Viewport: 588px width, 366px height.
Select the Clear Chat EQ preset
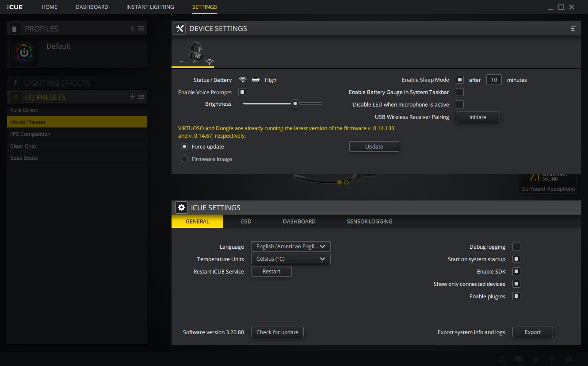pos(77,146)
